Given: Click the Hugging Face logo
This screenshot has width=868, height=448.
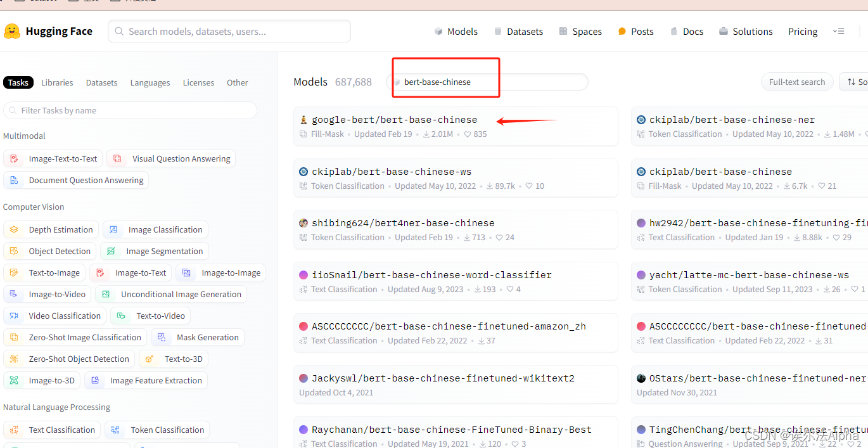Looking at the screenshot, I should click(48, 31).
